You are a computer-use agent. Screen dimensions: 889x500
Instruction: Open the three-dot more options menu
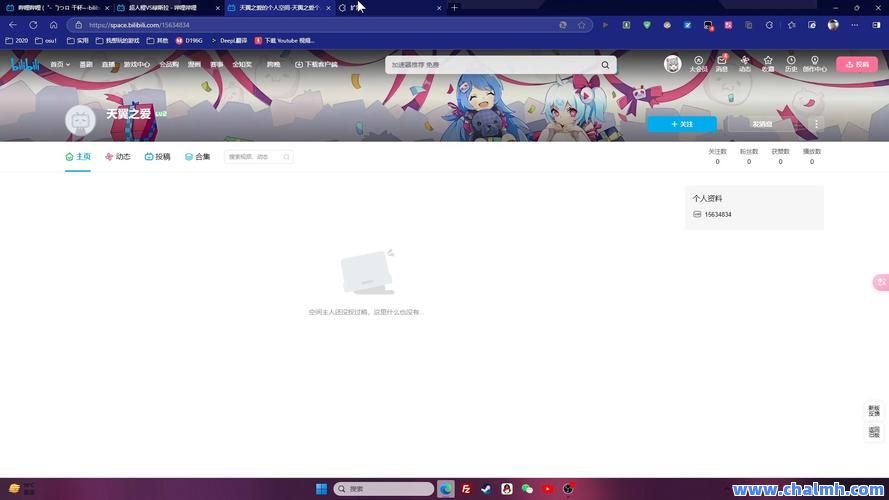pyautogui.click(x=816, y=124)
